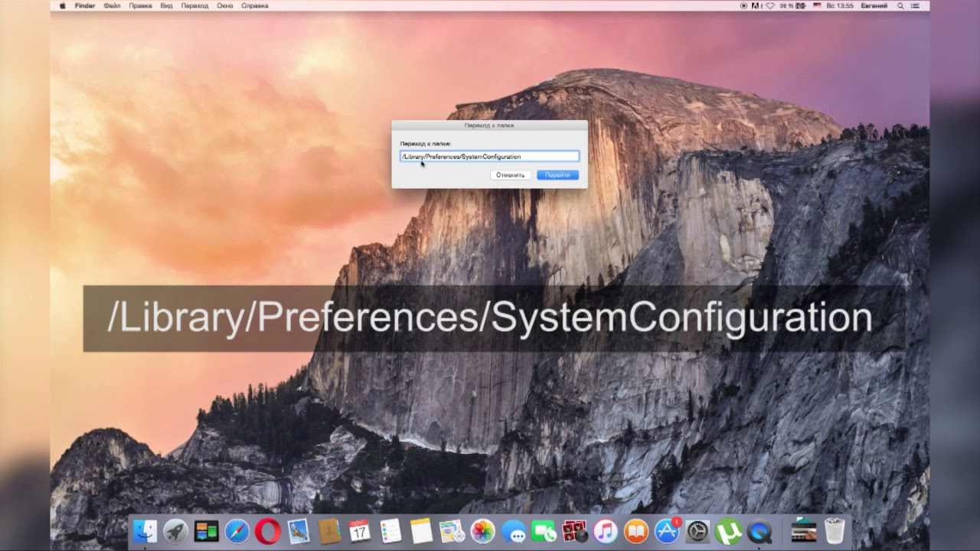The width and height of the screenshot is (980, 551).
Task: Click the Отменить button in dialog
Action: tap(510, 175)
